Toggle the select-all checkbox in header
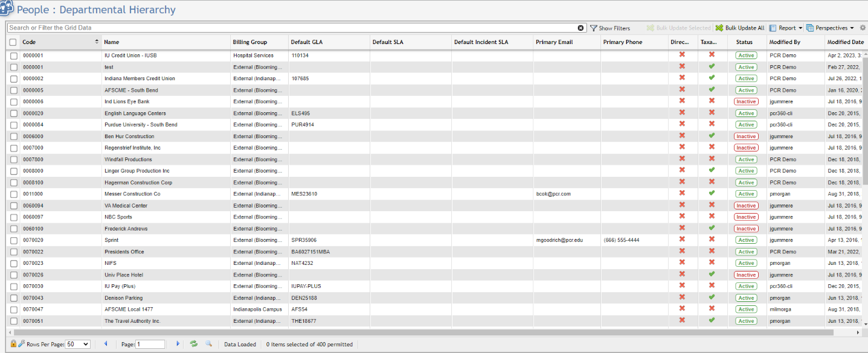Screen dimensions: 868x353 [x=13, y=42]
